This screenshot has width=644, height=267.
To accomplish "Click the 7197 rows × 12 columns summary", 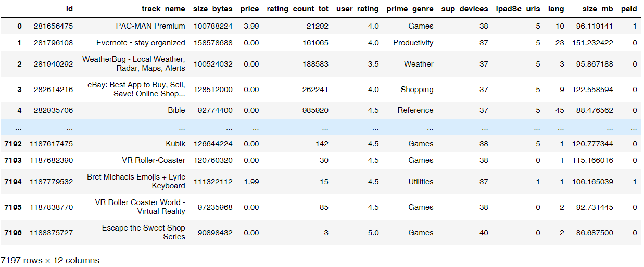I will (50, 260).
